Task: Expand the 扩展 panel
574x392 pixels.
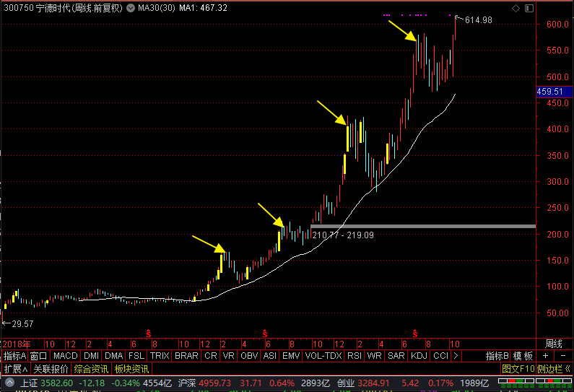Action: point(16,369)
